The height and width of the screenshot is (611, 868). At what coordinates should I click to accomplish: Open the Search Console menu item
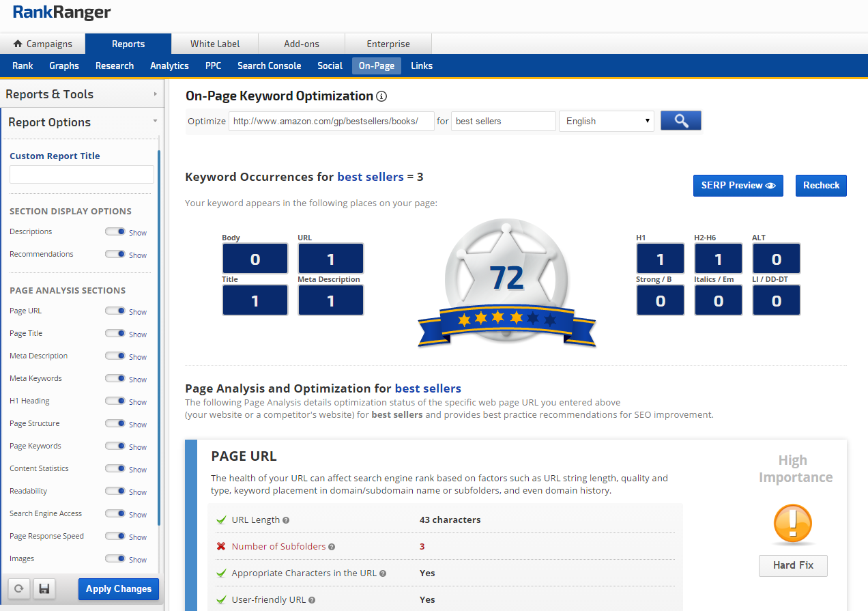coord(269,66)
